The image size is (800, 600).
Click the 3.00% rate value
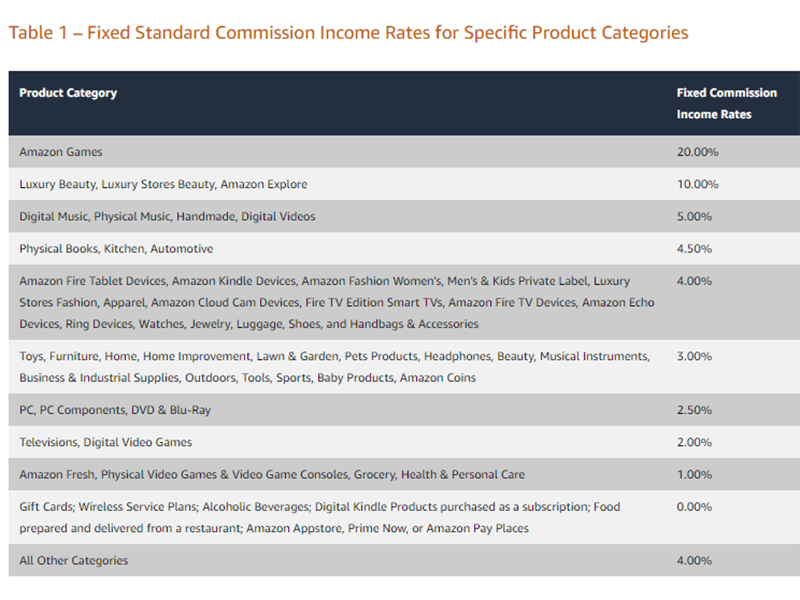click(694, 356)
